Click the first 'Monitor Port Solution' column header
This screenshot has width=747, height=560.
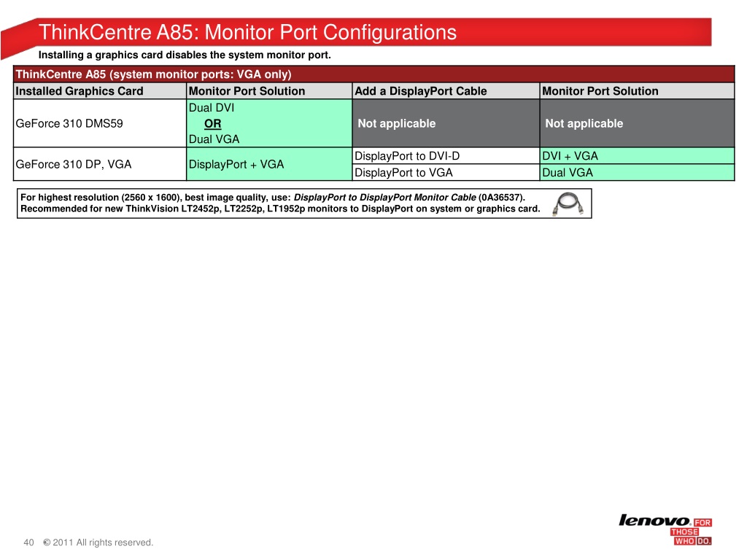(269, 91)
